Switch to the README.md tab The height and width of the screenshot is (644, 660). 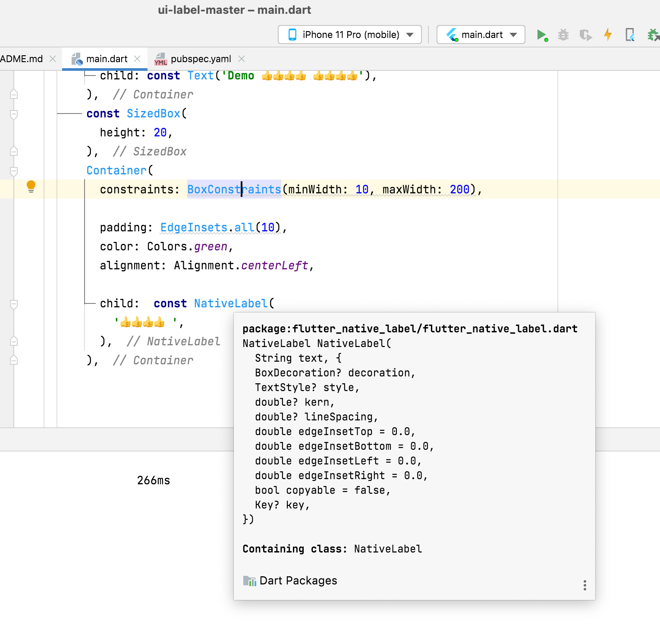coord(22,58)
